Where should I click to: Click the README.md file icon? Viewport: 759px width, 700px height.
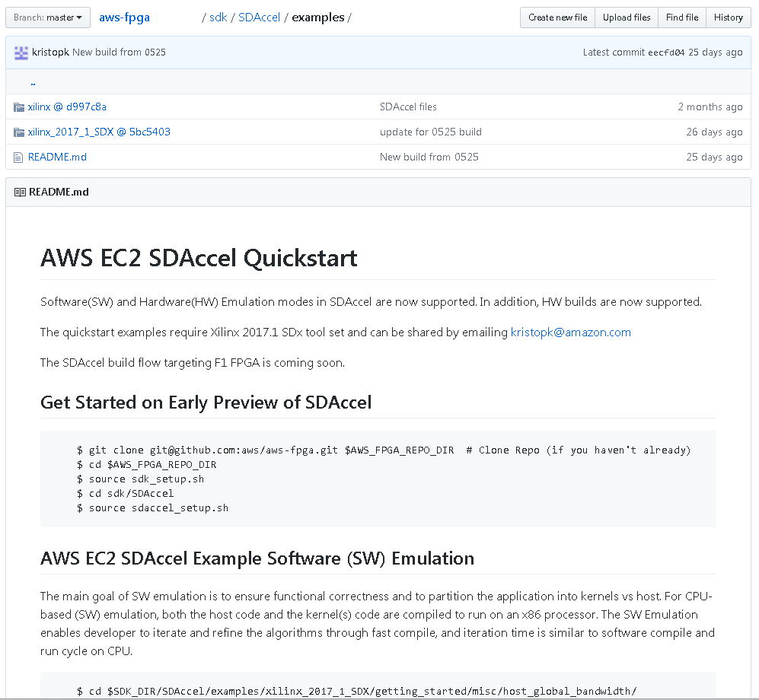click(x=18, y=157)
